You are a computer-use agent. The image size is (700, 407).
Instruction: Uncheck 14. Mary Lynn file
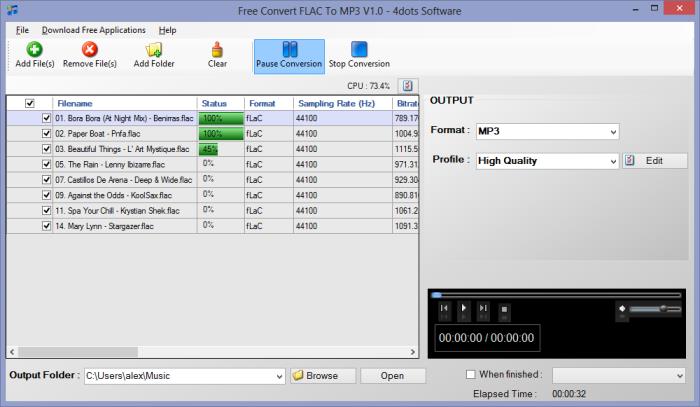[x=46, y=226]
